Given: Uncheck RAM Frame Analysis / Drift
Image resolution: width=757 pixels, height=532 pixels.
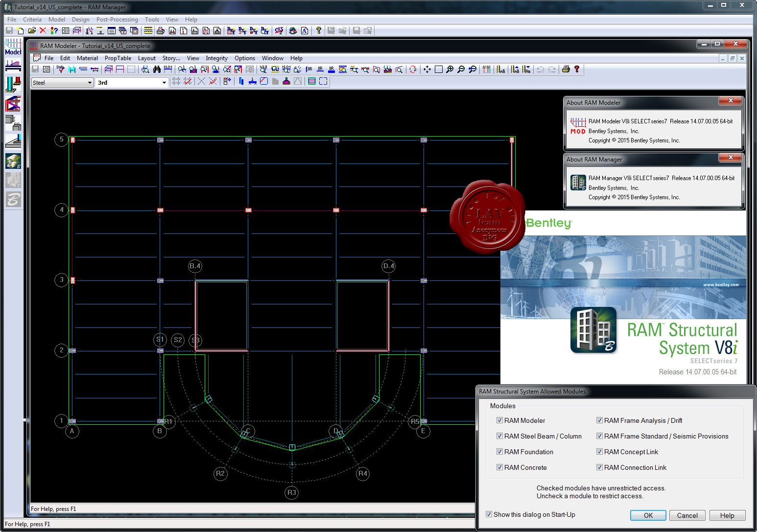Looking at the screenshot, I should [599, 420].
